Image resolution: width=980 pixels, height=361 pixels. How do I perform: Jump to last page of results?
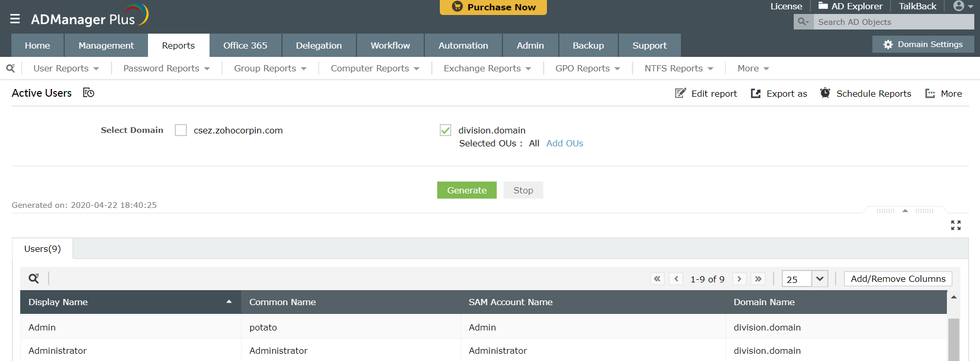pyautogui.click(x=758, y=279)
